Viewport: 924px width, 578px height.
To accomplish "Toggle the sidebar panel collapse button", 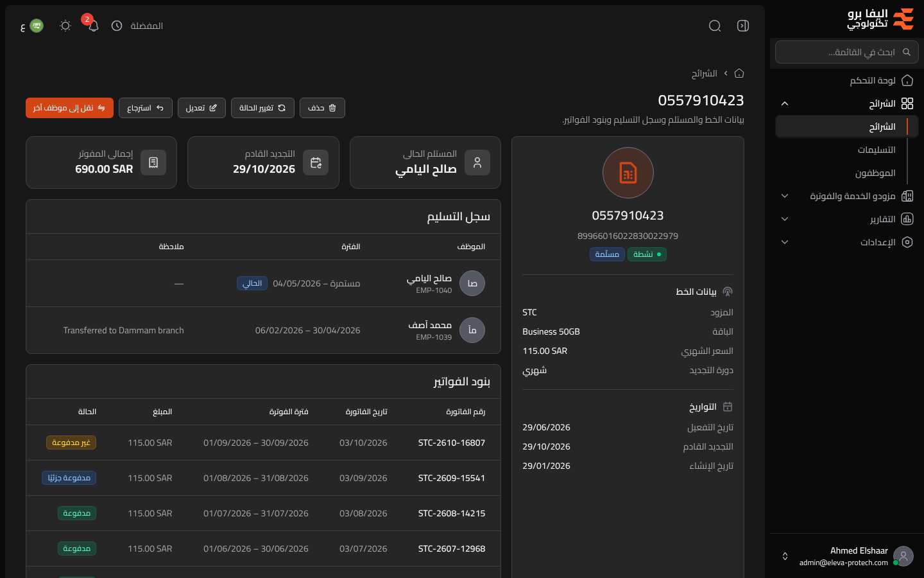I will [743, 26].
